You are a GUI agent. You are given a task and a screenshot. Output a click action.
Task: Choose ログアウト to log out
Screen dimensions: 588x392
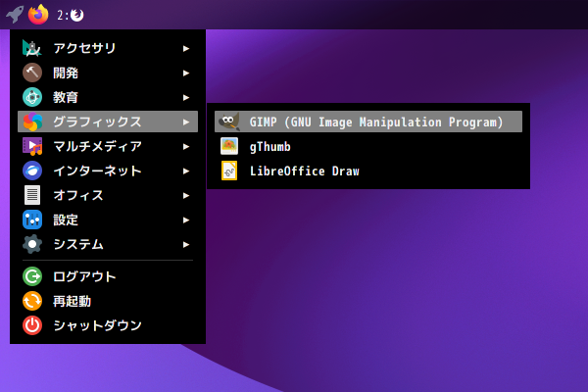tap(108, 276)
